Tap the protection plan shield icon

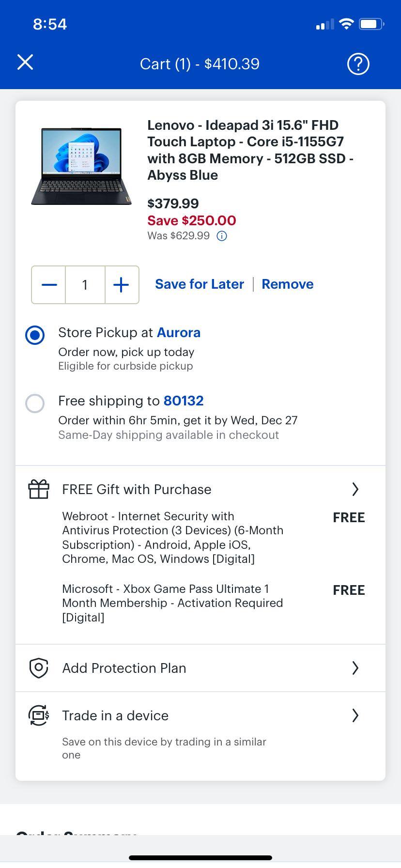38,667
